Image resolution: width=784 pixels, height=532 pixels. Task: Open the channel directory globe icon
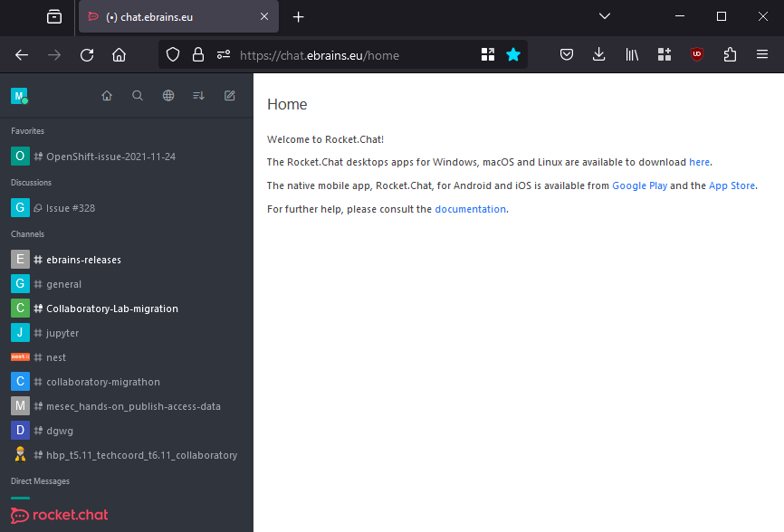(168, 95)
